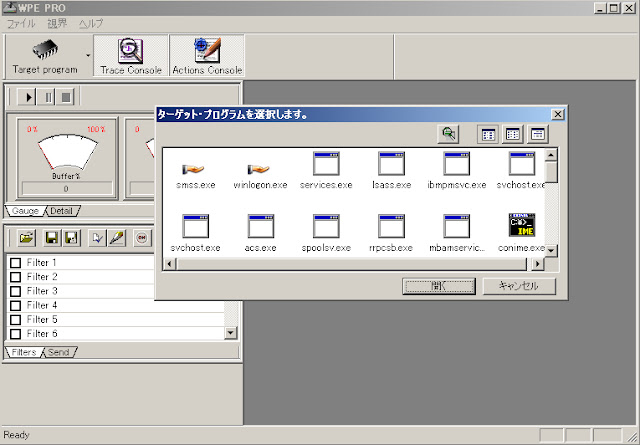This screenshot has height=445, width=640.
Task: Switch to the Detail tab
Action: click(62, 211)
